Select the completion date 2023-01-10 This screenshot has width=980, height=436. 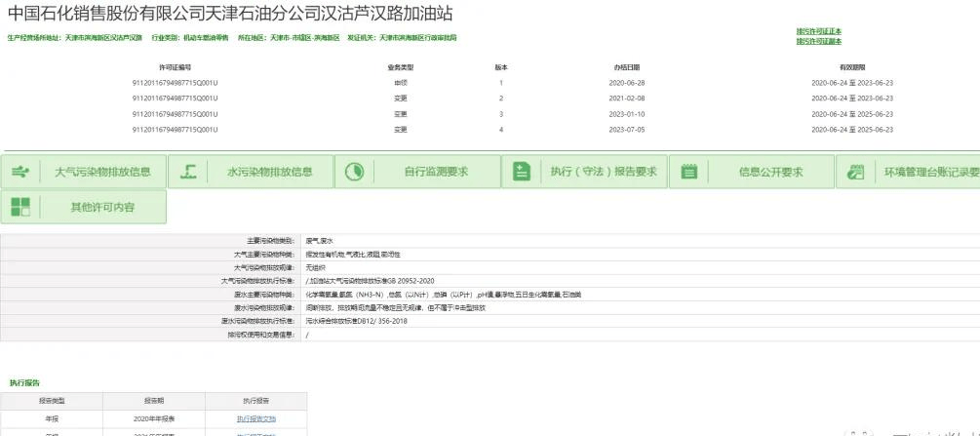click(627, 114)
